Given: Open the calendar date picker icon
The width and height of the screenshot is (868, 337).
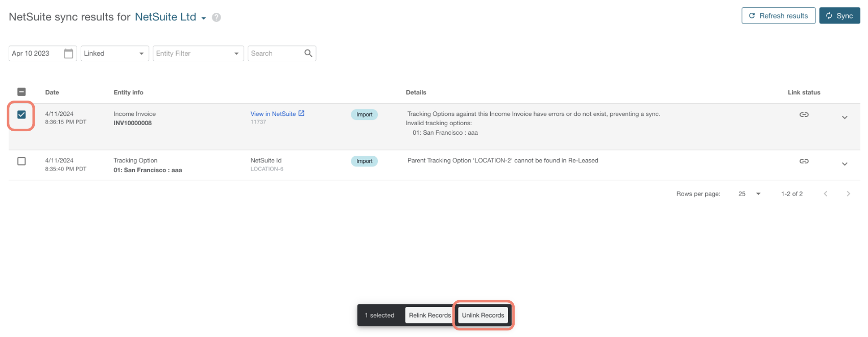Looking at the screenshot, I should click(x=68, y=54).
